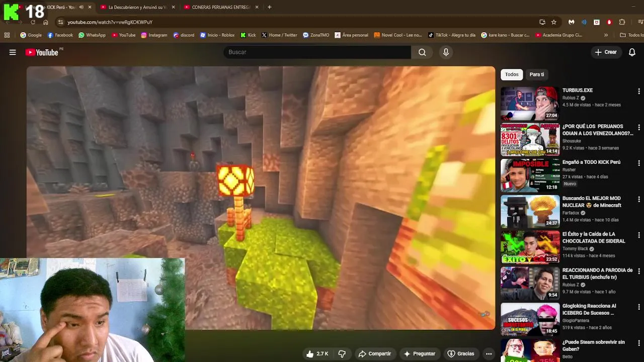Viewport: 644px width, 362px height.
Task: Open discord bookmark
Action: (x=184, y=35)
